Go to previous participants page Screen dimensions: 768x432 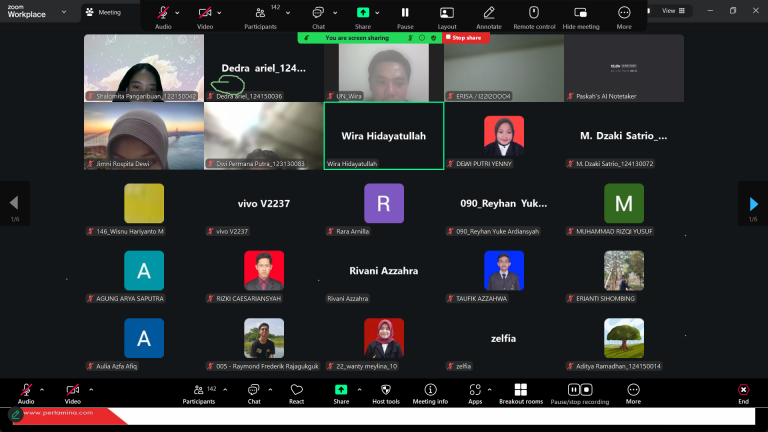(15, 203)
